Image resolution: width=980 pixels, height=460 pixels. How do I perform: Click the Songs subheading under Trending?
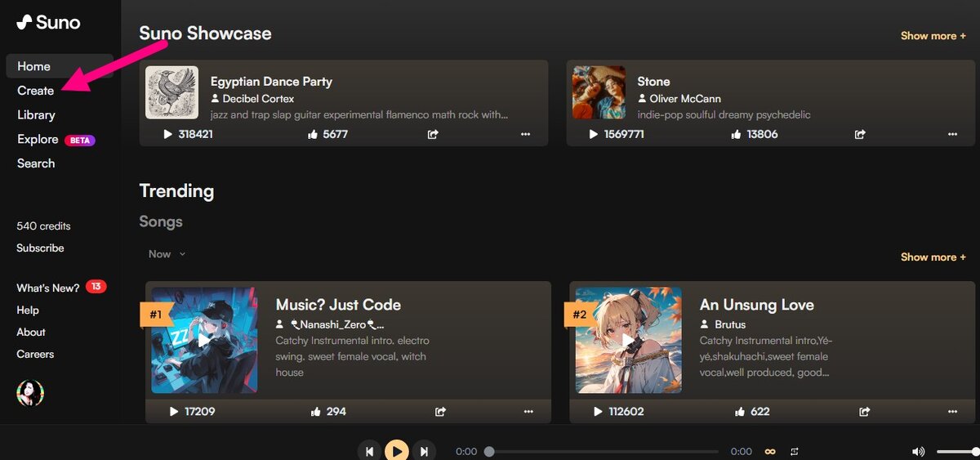coord(161,221)
